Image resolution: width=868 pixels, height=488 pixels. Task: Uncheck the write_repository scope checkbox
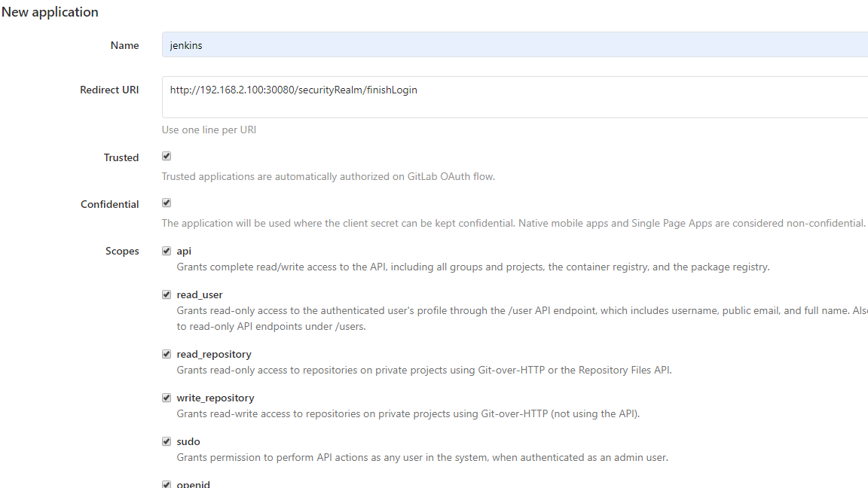pyautogui.click(x=167, y=398)
